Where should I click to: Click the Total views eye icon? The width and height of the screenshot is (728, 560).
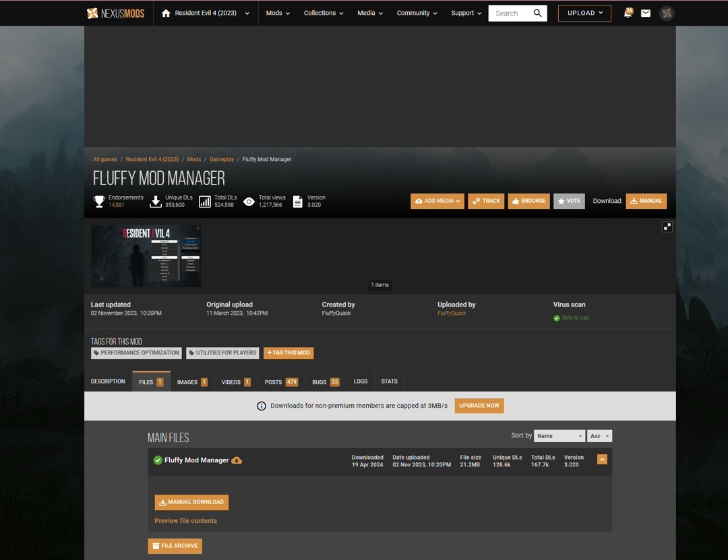(x=249, y=201)
